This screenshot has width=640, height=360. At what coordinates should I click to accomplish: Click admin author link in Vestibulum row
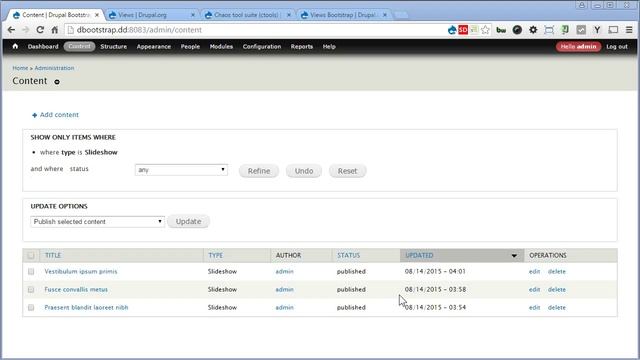click(284, 271)
